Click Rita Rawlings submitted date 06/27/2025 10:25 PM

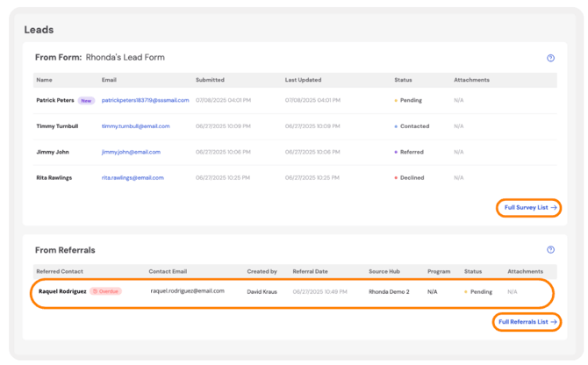point(223,178)
